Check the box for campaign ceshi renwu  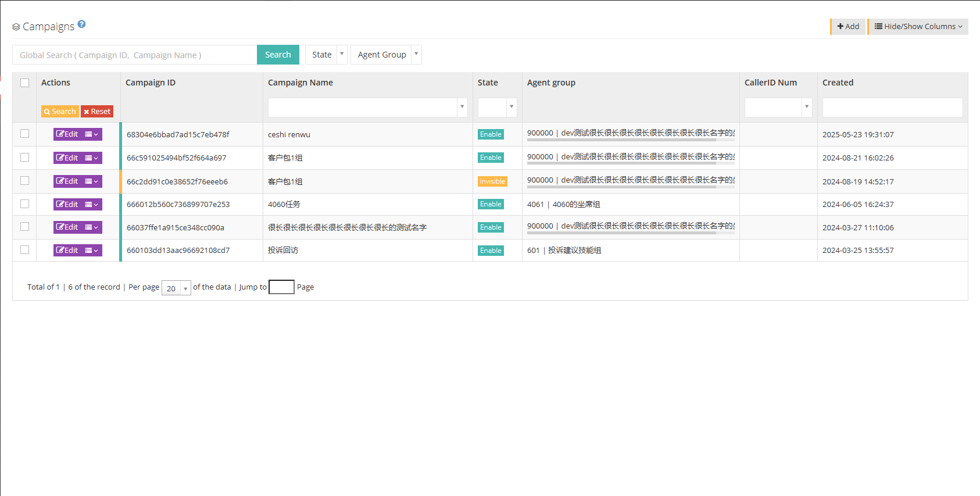(x=24, y=134)
